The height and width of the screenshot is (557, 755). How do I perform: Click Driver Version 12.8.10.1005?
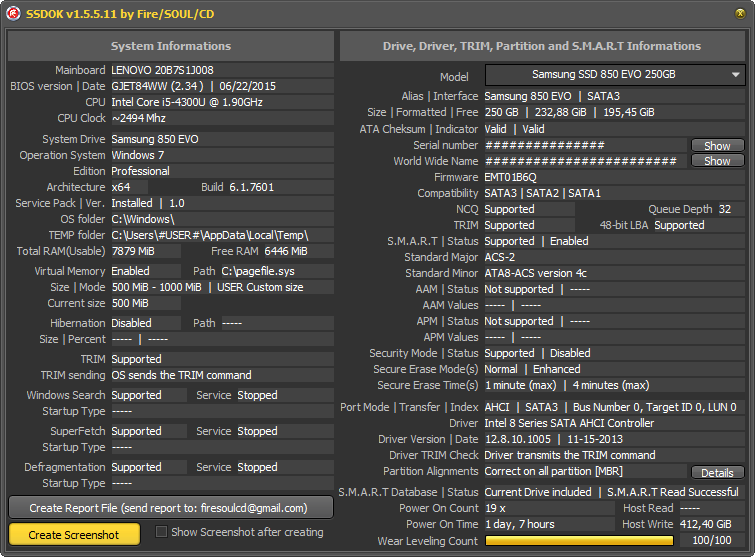click(x=518, y=439)
